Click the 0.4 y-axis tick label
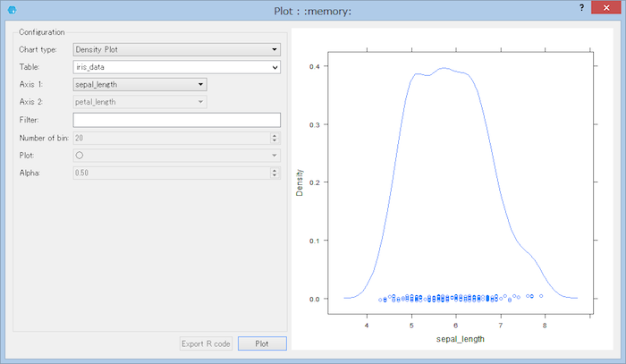The image size is (626, 364). [x=315, y=66]
